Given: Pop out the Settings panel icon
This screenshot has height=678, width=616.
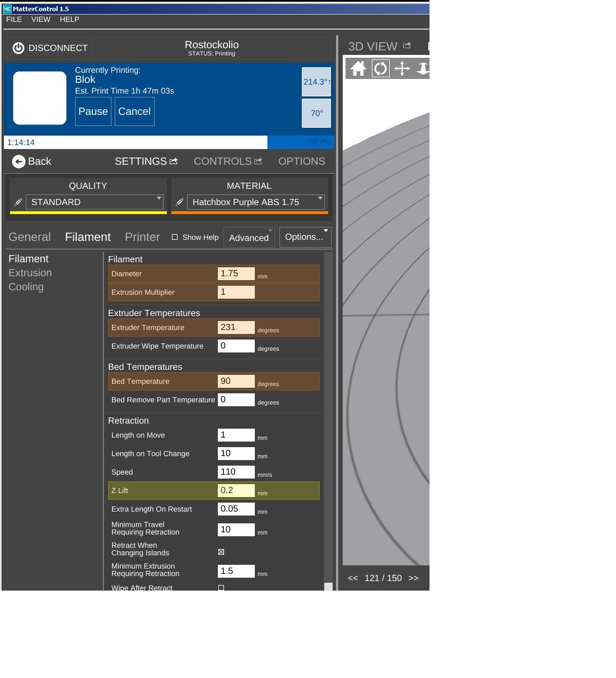Looking at the screenshot, I should point(174,161).
